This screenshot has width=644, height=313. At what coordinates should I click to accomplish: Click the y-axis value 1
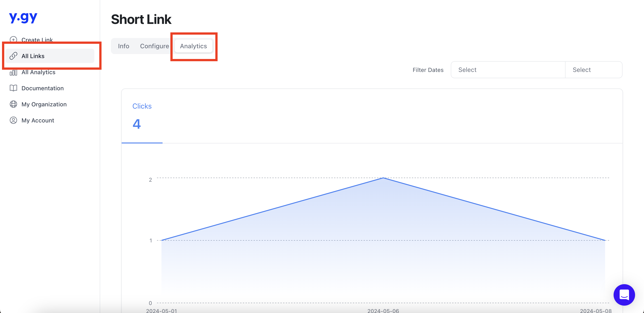[x=151, y=241]
